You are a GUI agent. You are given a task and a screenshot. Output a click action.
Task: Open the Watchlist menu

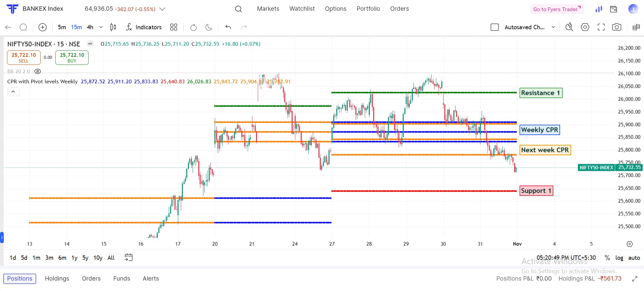(x=302, y=9)
